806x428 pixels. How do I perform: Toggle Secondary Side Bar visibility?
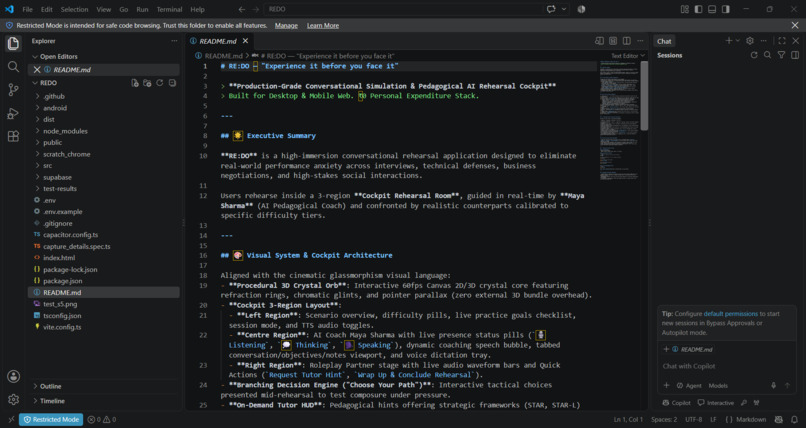[725, 9]
